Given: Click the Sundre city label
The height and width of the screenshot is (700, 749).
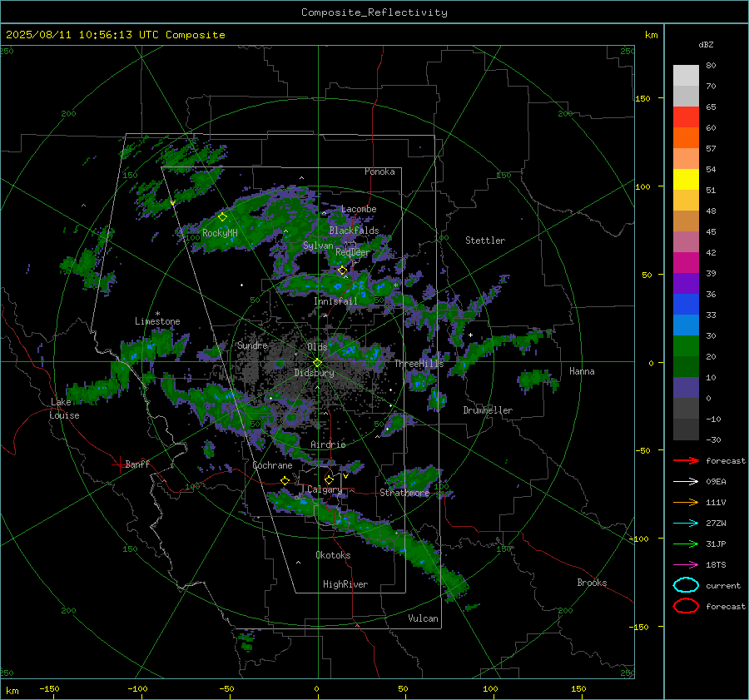Looking at the screenshot, I should [x=252, y=345].
